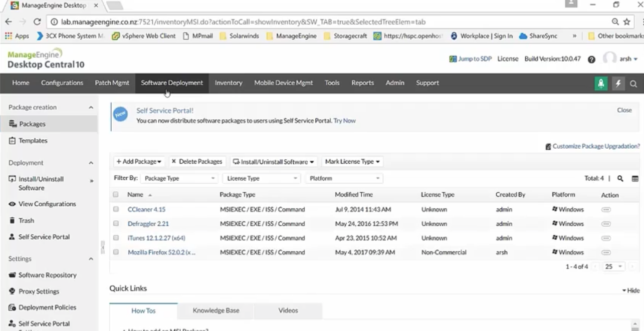Open the column chooser grid icon

(x=635, y=178)
